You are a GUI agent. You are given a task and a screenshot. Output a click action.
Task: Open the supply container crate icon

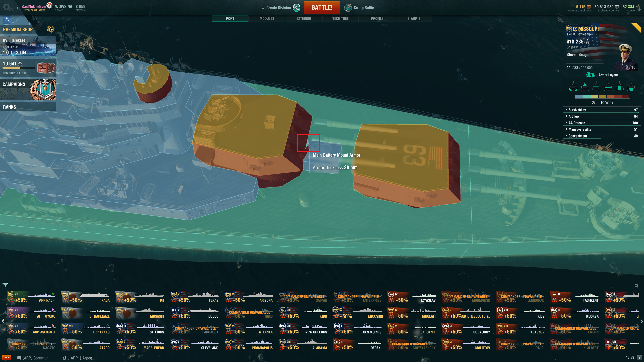coord(46,68)
